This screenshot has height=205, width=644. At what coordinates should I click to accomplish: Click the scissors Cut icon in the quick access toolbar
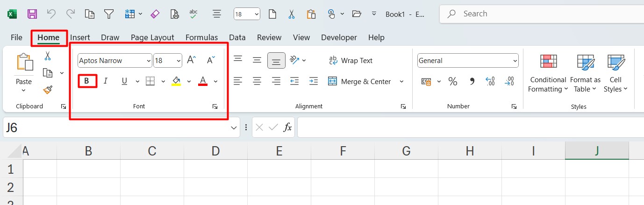291,14
